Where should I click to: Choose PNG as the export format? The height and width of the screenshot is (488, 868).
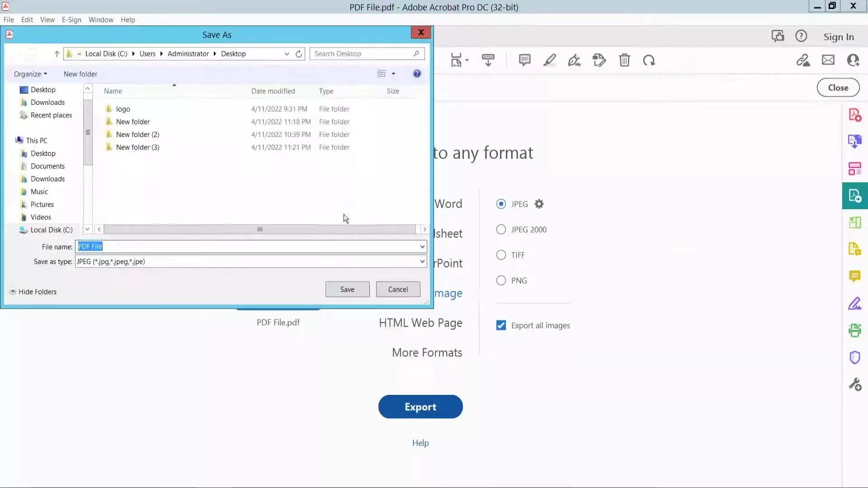(501, 280)
